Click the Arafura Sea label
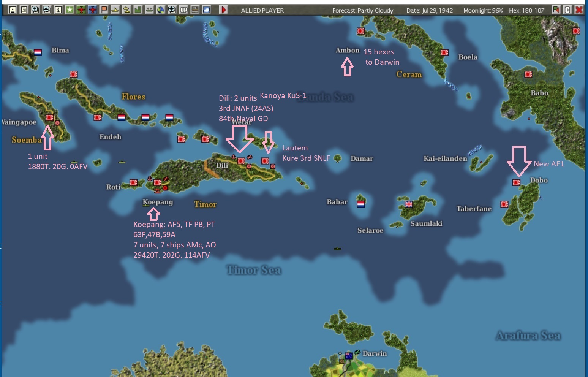This screenshot has width=588, height=377. 528,336
